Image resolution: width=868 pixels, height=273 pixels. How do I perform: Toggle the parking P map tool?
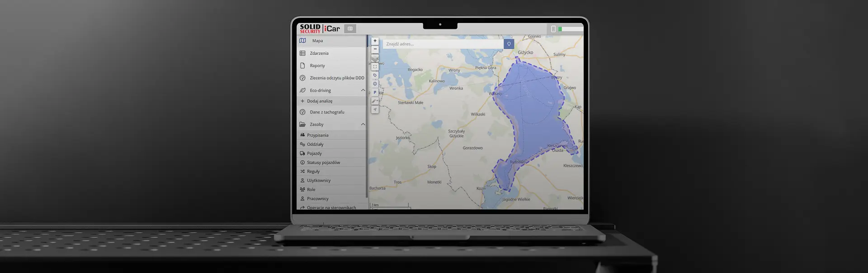(375, 92)
